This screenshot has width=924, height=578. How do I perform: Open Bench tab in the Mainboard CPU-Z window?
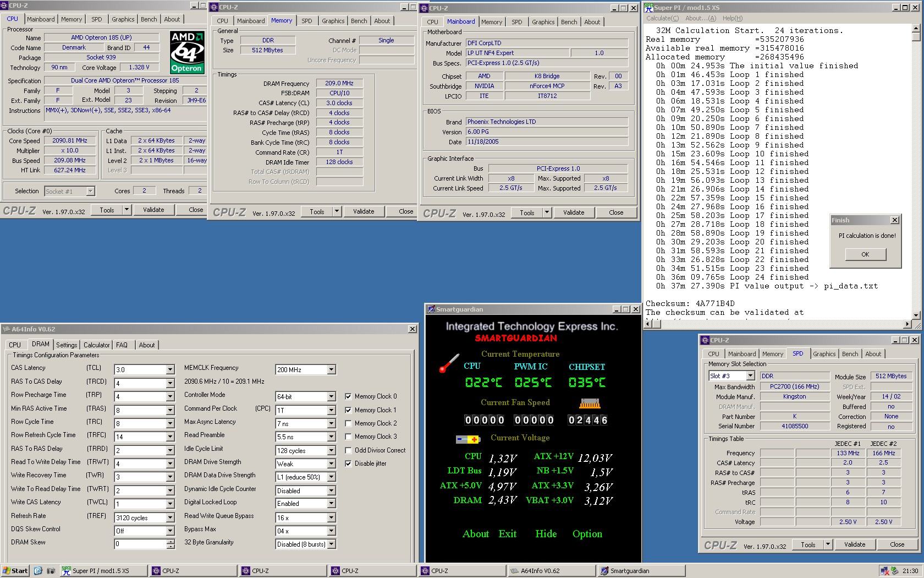569,22
